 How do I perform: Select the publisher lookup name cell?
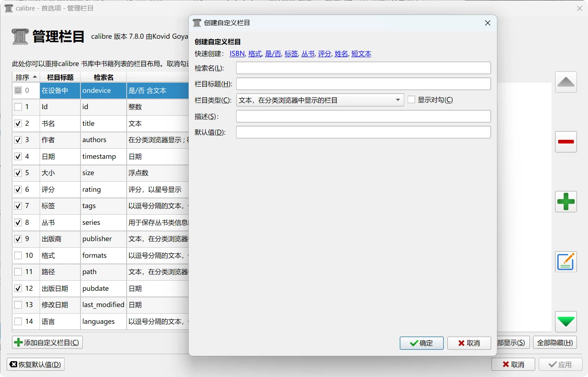(x=103, y=239)
